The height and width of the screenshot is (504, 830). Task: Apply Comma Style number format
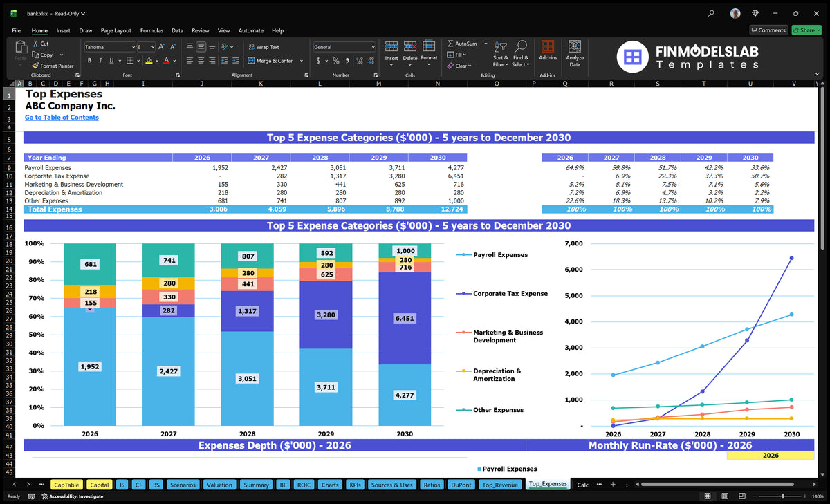click(x=346, y=61)
